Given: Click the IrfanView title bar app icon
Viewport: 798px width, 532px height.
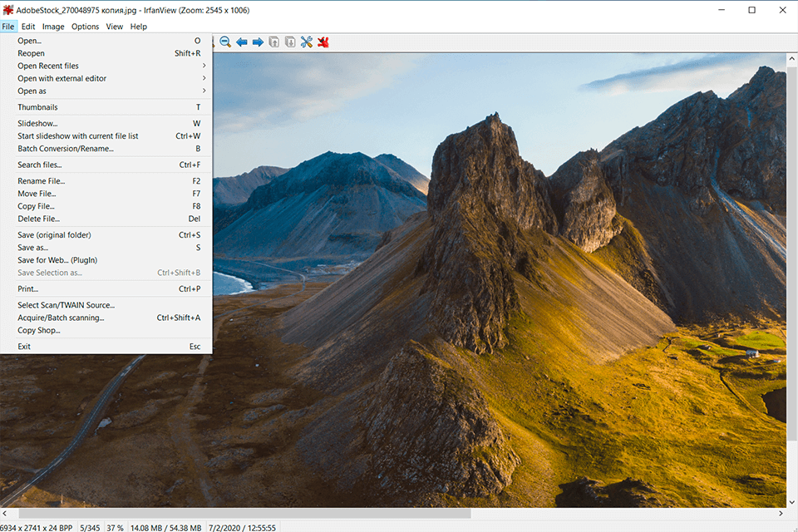Looking at the screenshot, I should (8, 10).
